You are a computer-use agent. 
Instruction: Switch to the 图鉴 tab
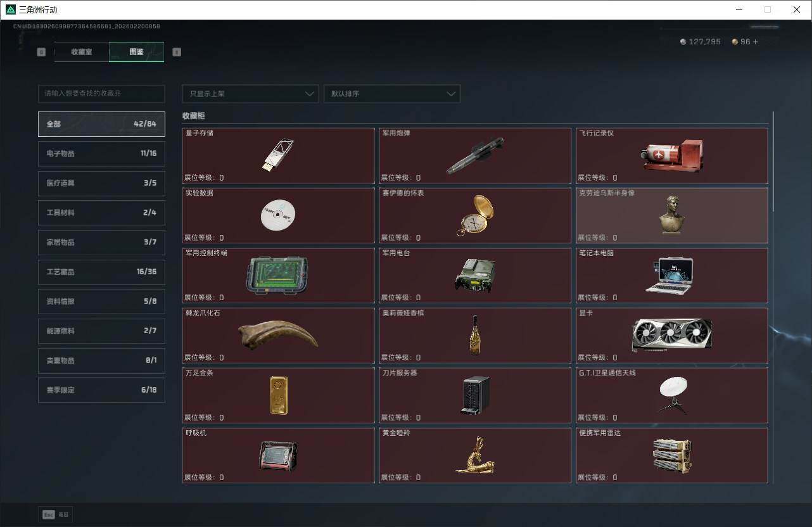tap(136, 52)
